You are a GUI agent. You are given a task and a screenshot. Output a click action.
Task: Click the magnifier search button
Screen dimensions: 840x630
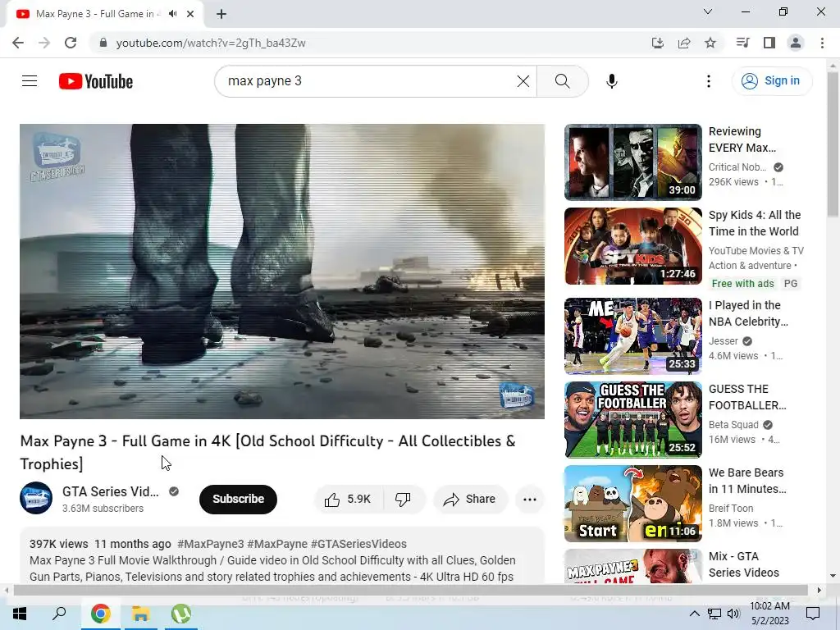(563, 81)
